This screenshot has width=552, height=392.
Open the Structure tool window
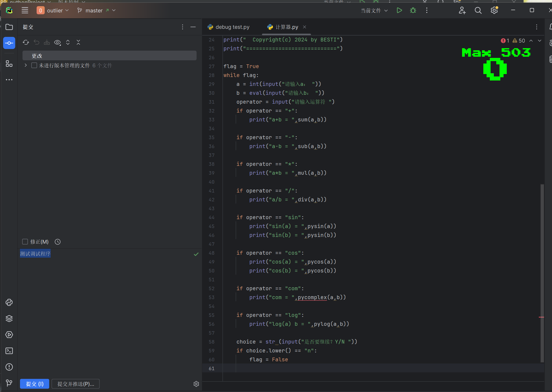[9, 64]
